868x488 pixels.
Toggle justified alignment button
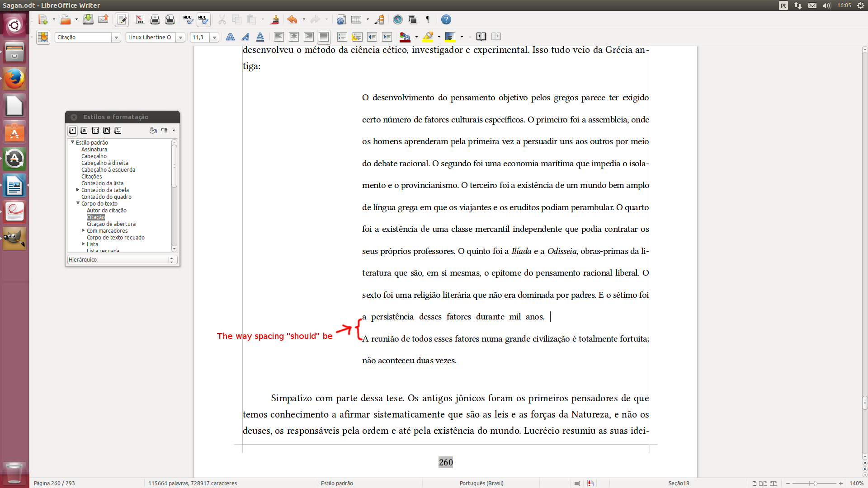click(324, 37)
